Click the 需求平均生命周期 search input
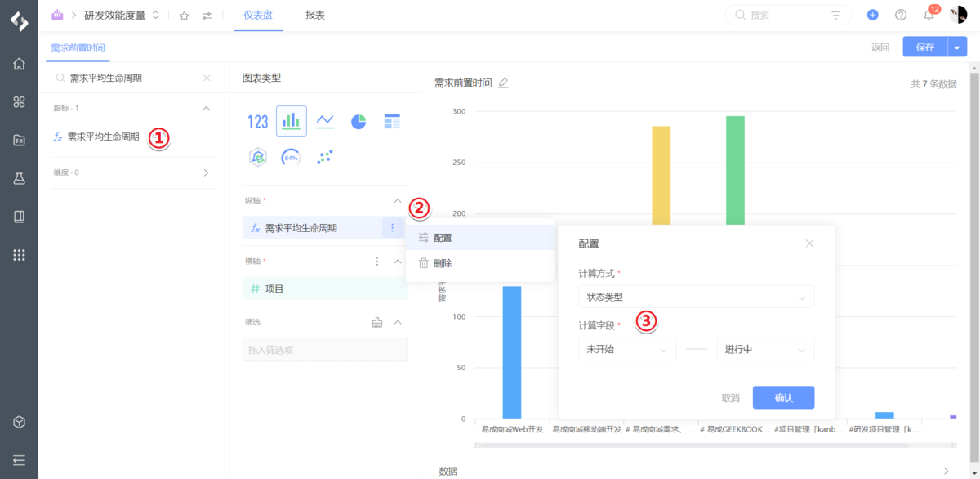The width and height of the screenshot is (980, 479). 132,78
